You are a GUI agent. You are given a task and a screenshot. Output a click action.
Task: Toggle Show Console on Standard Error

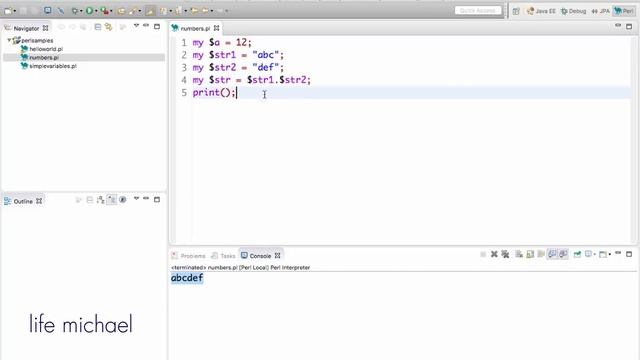pos(563,254)
